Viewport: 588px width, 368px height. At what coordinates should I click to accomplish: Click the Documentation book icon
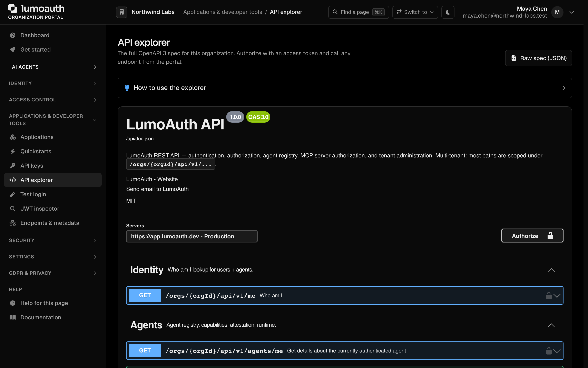[13, 317]
